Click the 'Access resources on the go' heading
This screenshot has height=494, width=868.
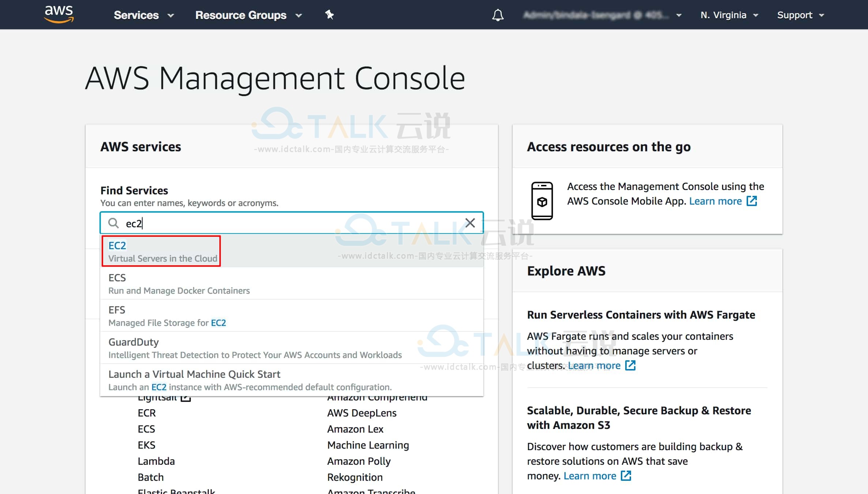(609, 147)
